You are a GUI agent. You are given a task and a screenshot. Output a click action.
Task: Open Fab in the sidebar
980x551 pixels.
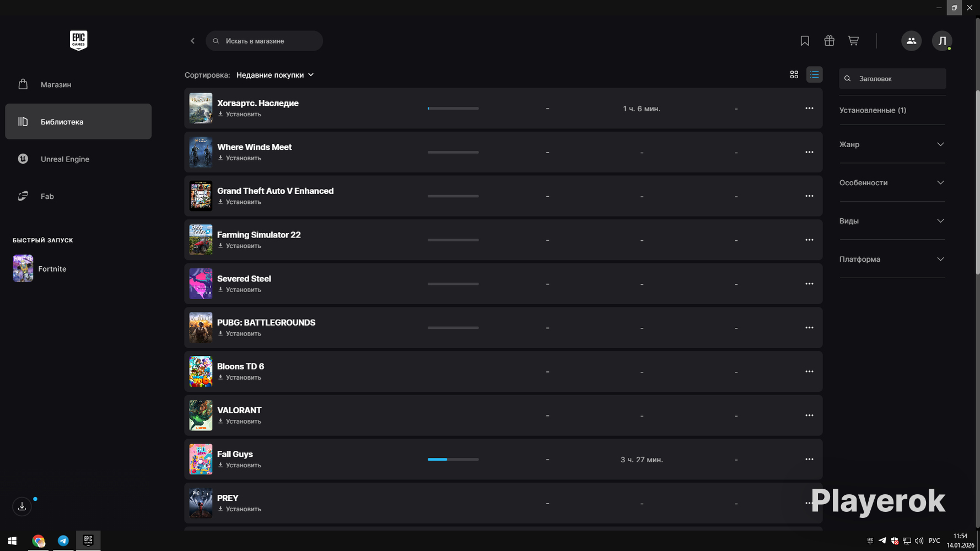point(78,196)
